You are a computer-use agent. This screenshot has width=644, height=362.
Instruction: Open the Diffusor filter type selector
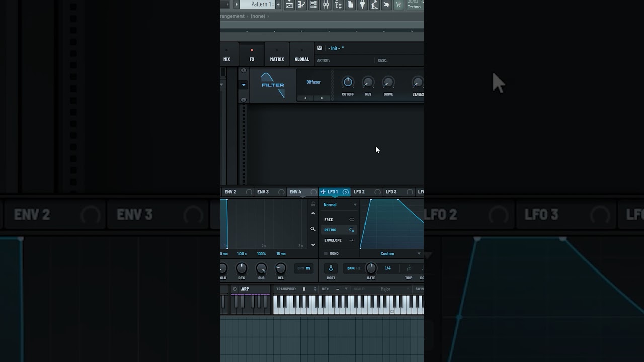[313, 82]
